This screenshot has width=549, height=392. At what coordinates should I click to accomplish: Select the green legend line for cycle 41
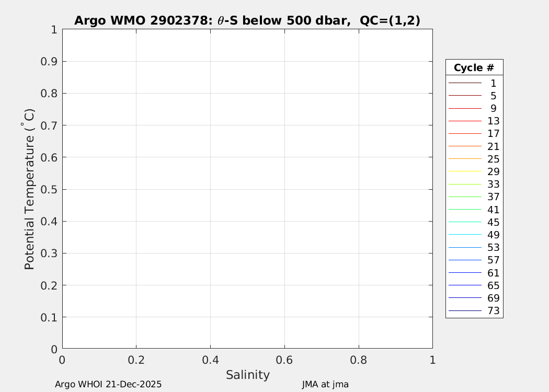464,210
